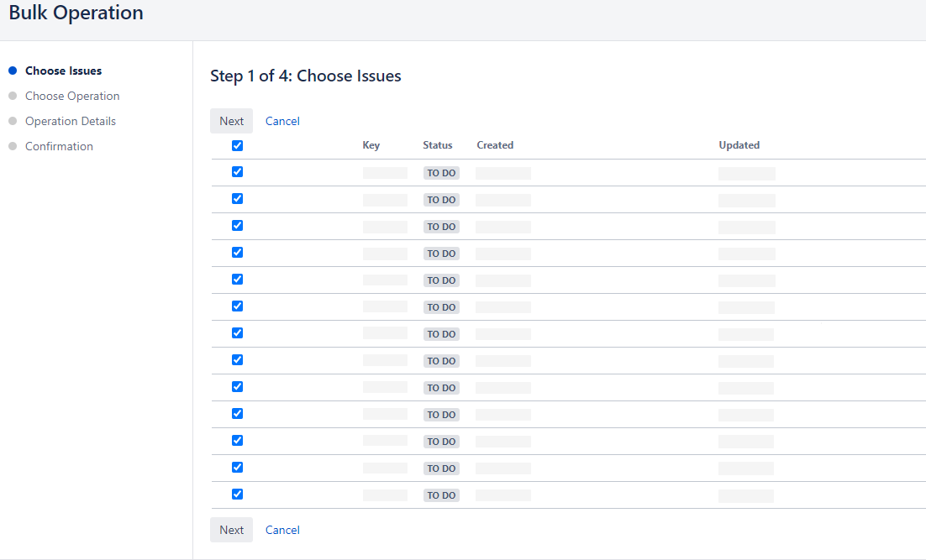
Task: Click the Updated column header
Action: click(x=739, y=144)
